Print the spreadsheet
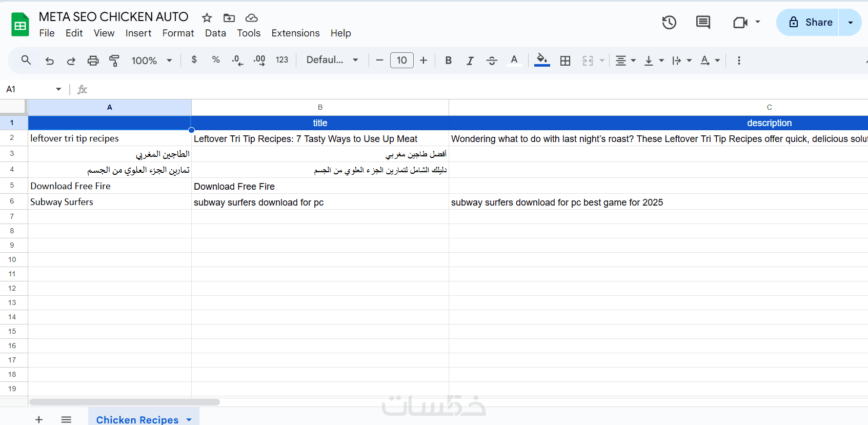 pyautogui.click(x=93, y=60)
